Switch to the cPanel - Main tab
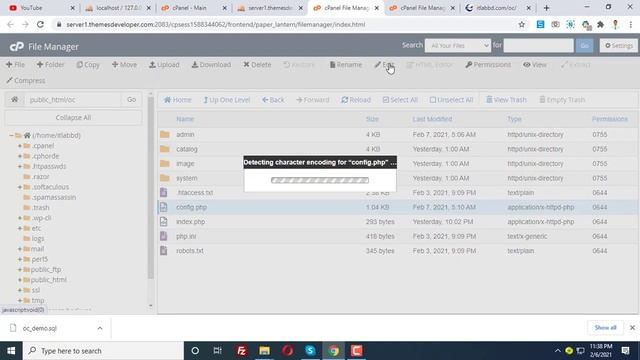Screen dimensions: 640x360 [x=193, y=8]
